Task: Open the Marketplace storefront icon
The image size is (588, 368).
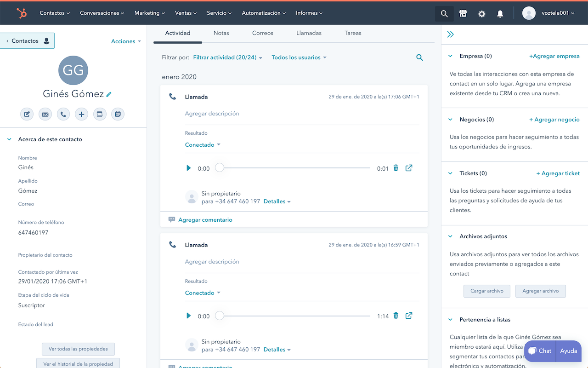Action: (x=463, y=14)
